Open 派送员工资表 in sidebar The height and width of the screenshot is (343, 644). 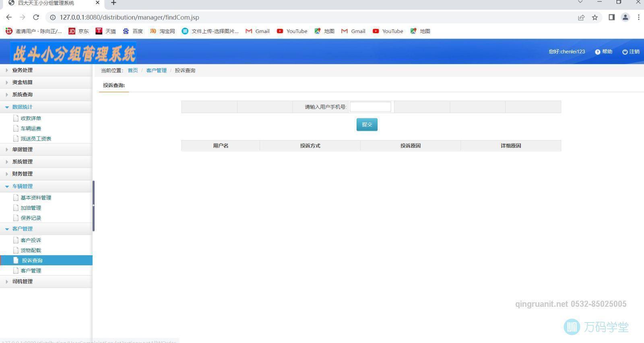[x=36, y=138]
